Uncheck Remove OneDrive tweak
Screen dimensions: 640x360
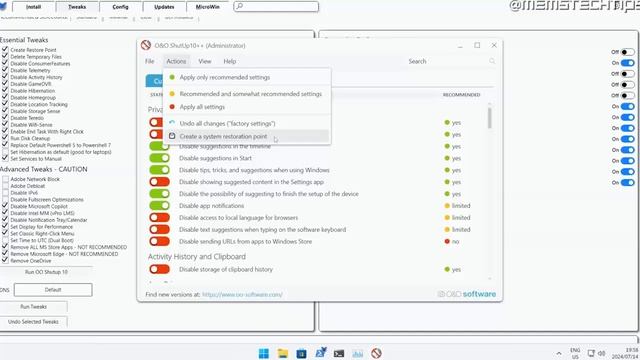coord(5,260)
